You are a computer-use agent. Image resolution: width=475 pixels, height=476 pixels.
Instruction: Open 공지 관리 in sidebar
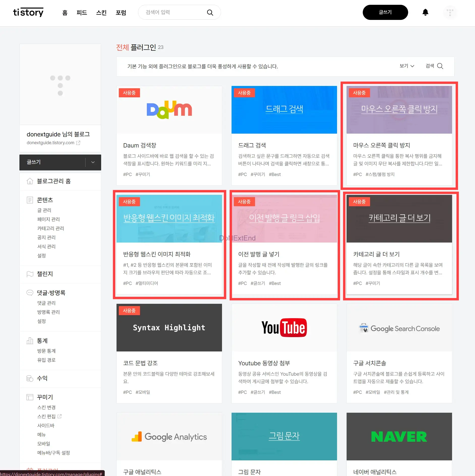pos(46,237)
